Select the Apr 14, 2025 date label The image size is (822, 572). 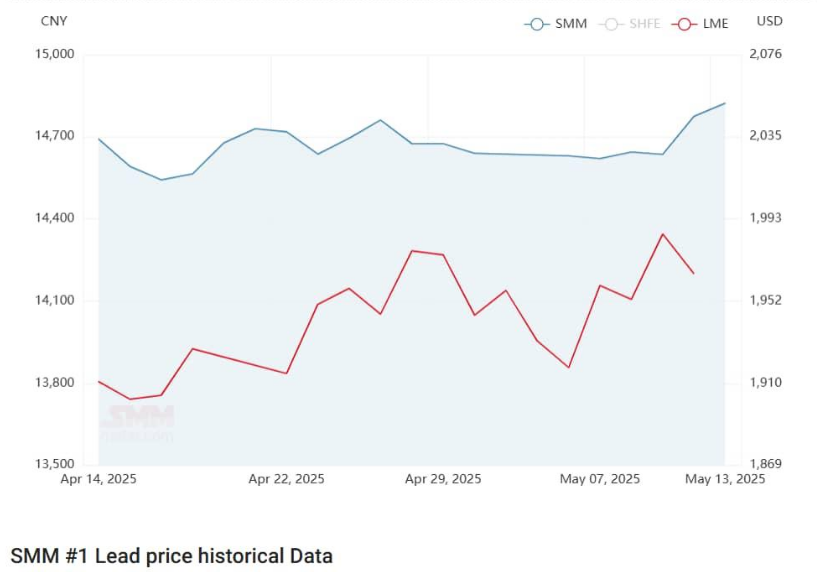click(x=98, y=479)
